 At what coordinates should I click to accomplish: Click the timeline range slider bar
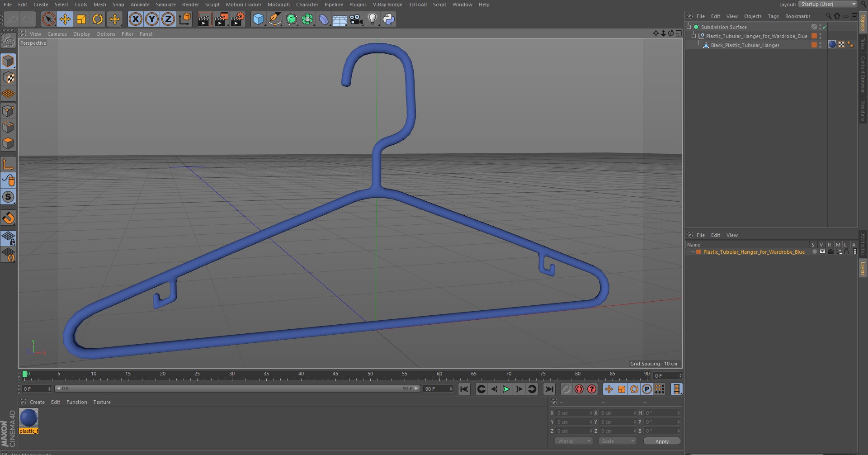tap(237, 389)
